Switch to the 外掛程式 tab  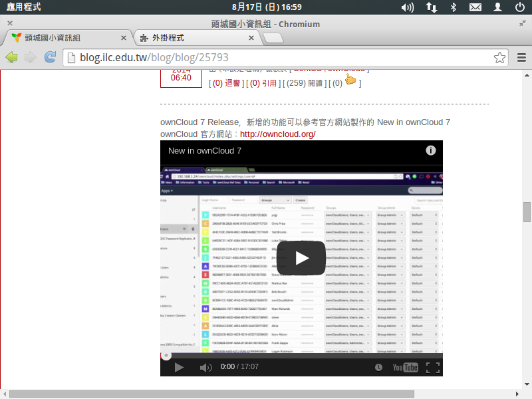[x=198, y=38]
